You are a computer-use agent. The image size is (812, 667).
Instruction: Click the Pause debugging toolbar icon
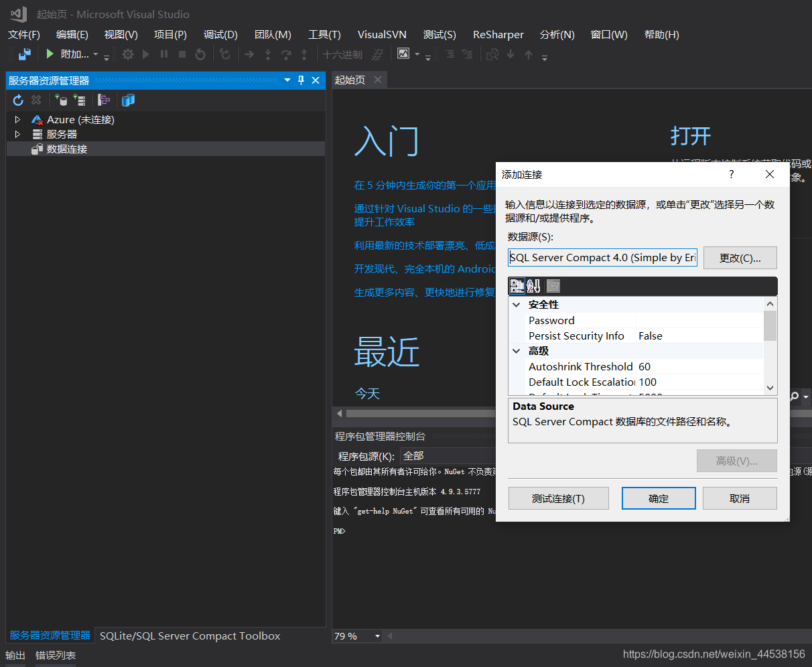pyautogui.click(x=164, y=54)
